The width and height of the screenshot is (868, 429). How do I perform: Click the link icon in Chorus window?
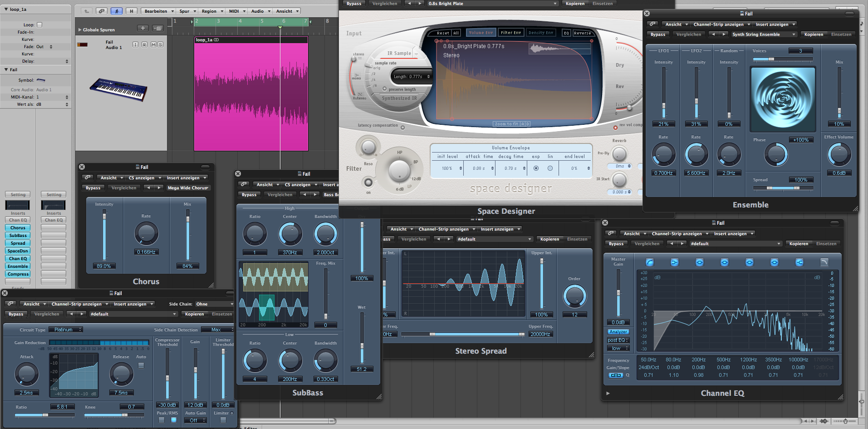tap(88, 178)
